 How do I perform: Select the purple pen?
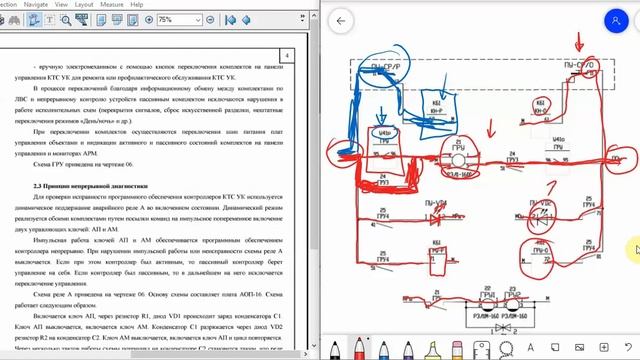tap(408, 350)
